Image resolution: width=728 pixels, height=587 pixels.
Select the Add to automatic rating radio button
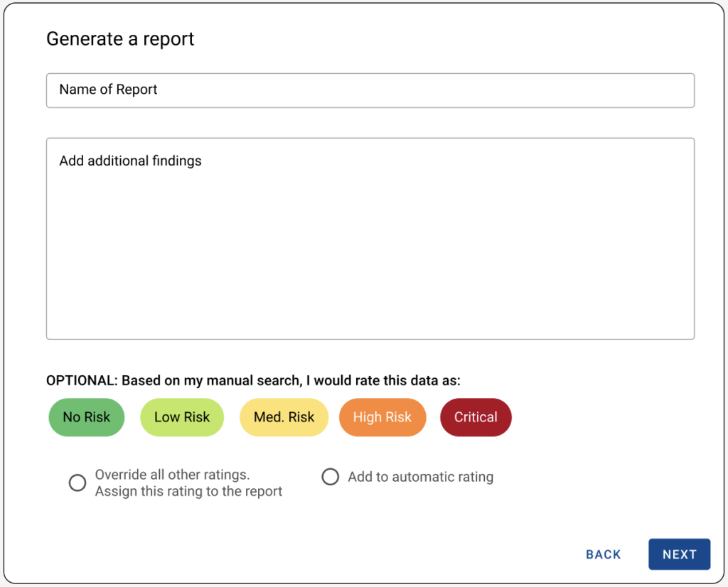point(330,477)
